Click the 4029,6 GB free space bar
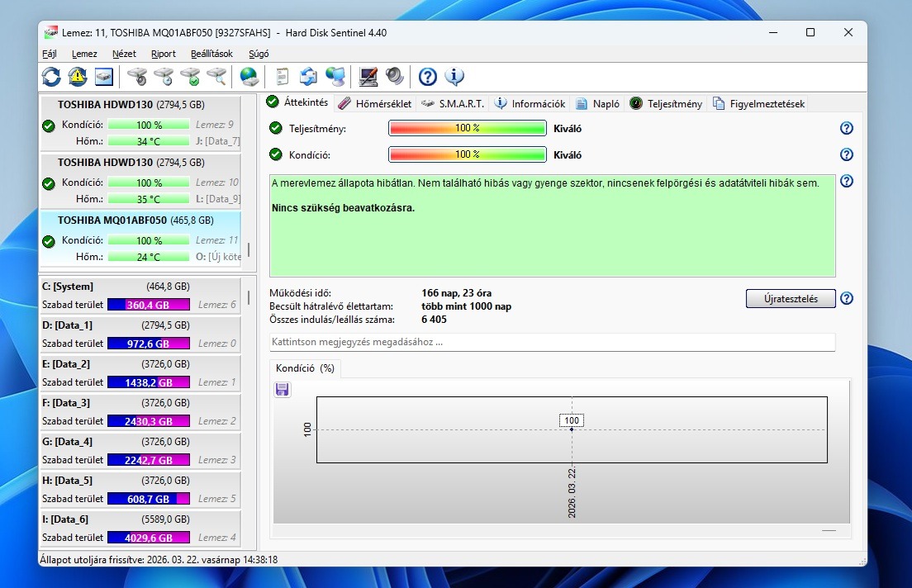Screen dimensions: 912x588 pos(149,538)
